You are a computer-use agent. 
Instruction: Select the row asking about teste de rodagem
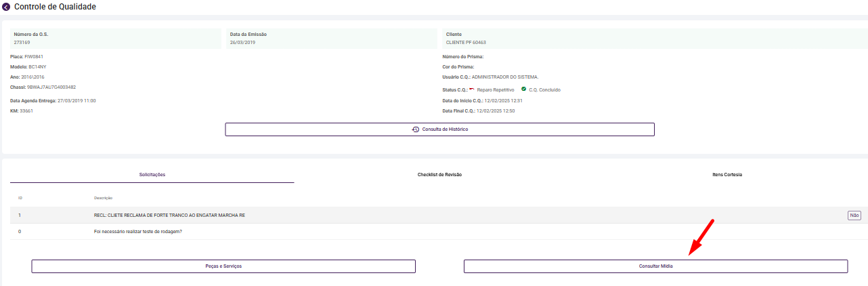(x=439, y=232)
